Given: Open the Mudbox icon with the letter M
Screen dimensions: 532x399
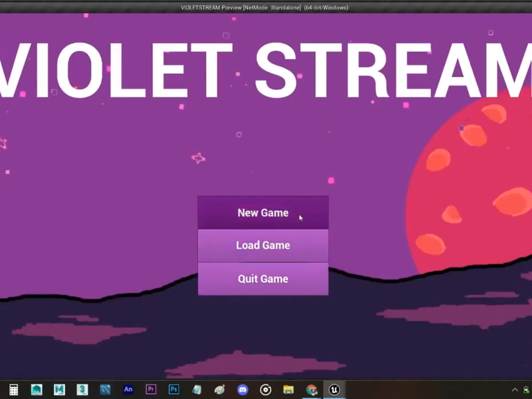Looking at the screenshot, I should coord(59,390).
